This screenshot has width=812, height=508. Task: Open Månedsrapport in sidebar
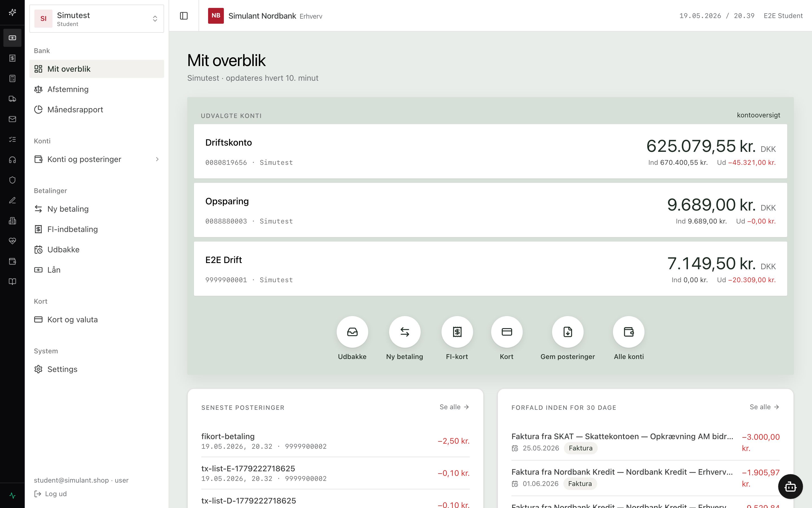pos(97,110)
